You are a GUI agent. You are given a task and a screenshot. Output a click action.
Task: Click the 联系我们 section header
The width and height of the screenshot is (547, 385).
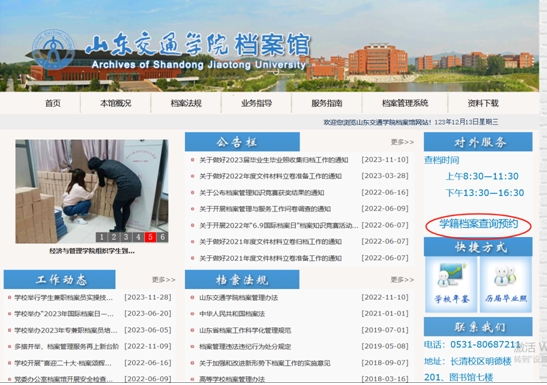coord(478,327)
